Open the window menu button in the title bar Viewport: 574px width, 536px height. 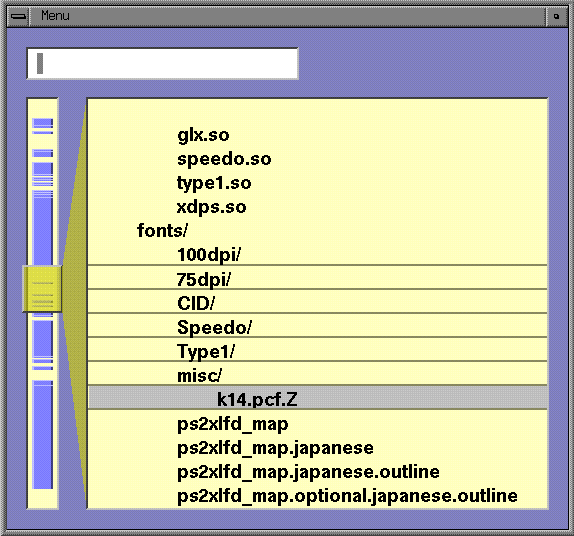coord(18,16)
